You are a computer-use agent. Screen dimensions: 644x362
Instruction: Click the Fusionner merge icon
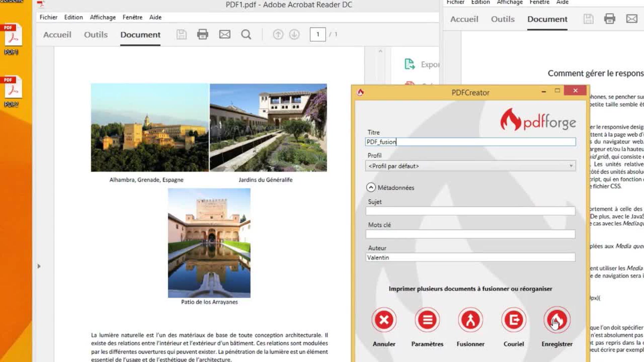[470, 320]
